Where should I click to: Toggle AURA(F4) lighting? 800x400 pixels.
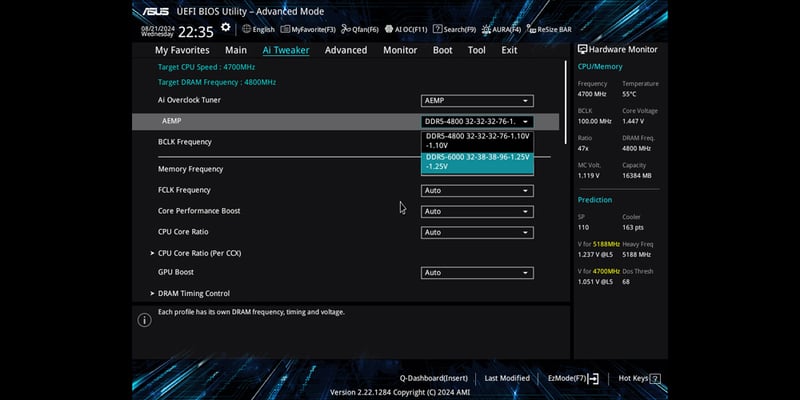pos(502,30)
